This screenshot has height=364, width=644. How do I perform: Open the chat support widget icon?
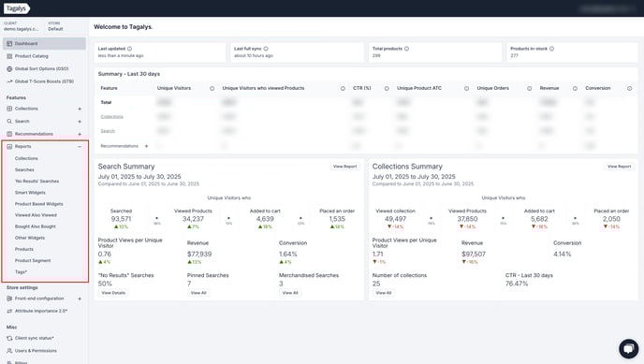[628, 348]
